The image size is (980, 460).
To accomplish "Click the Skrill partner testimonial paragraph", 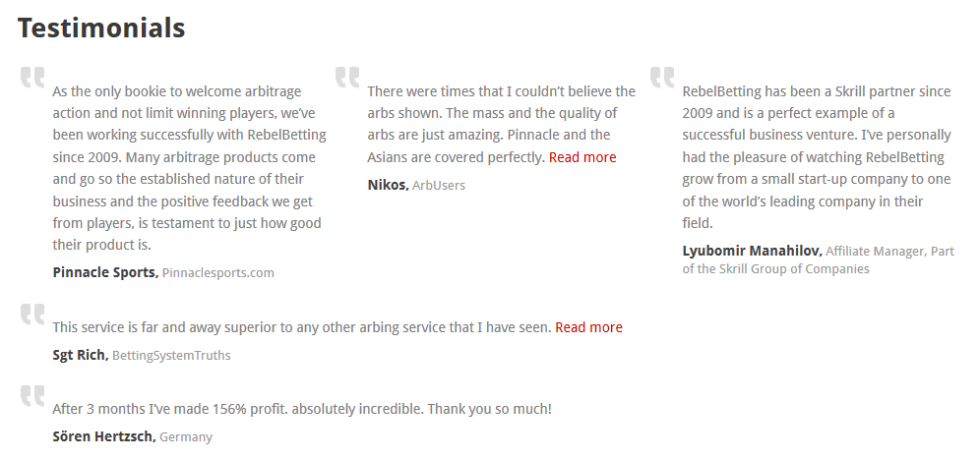I will point(817,157).
